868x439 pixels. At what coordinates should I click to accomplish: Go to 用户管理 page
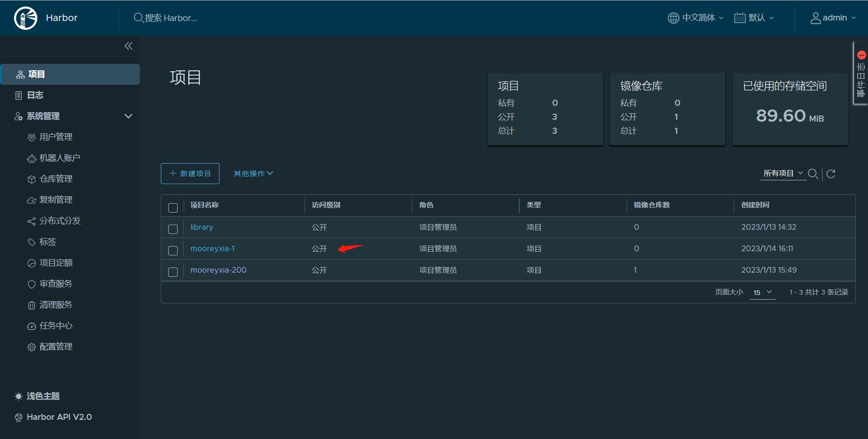point(56,137)
